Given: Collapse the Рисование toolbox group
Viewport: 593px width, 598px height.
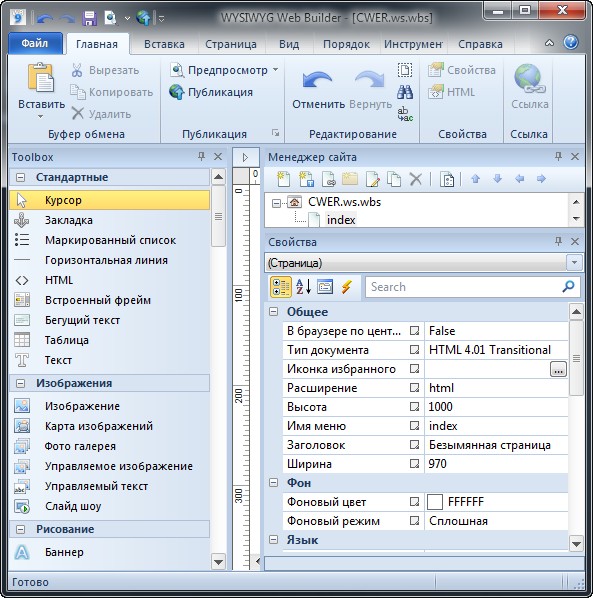Looking at the screenshot, I should click(x=20, y=529).
